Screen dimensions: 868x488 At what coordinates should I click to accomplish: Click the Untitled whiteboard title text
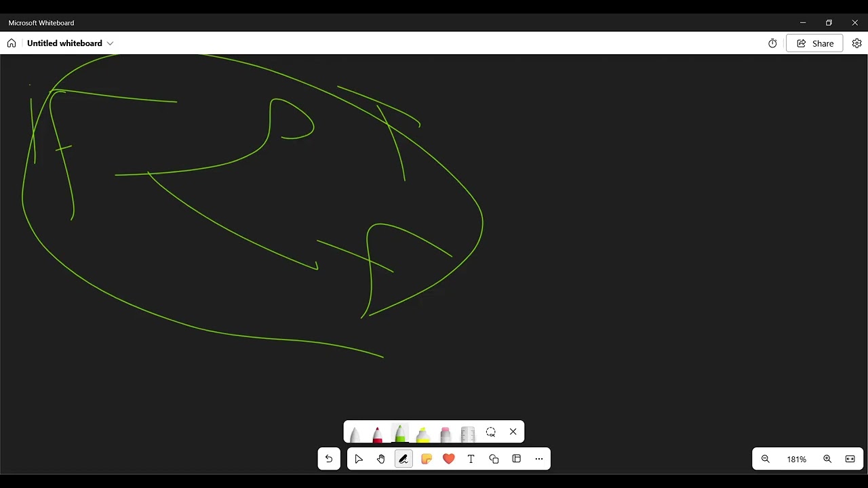tap(64, 43)
